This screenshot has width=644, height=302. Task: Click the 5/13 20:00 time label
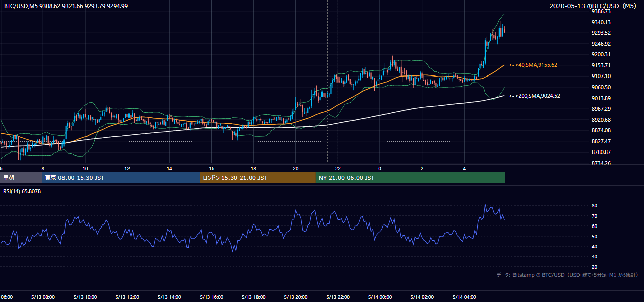coord(296,297)
